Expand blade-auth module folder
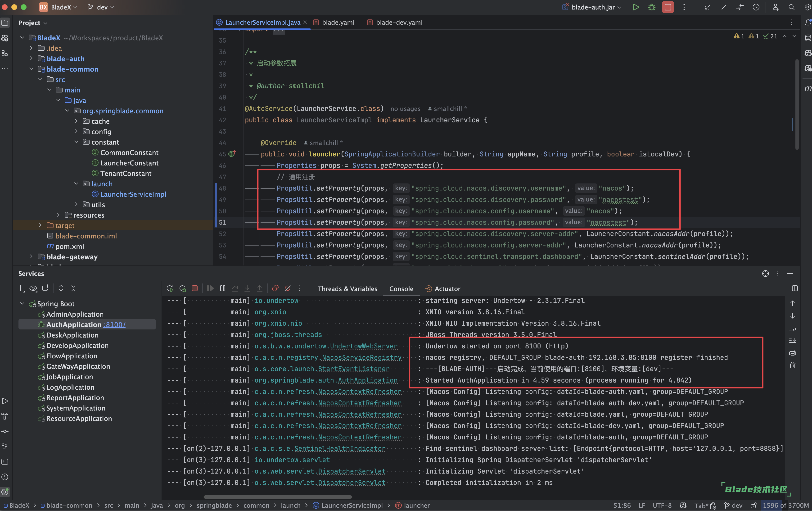 (31, 58)
